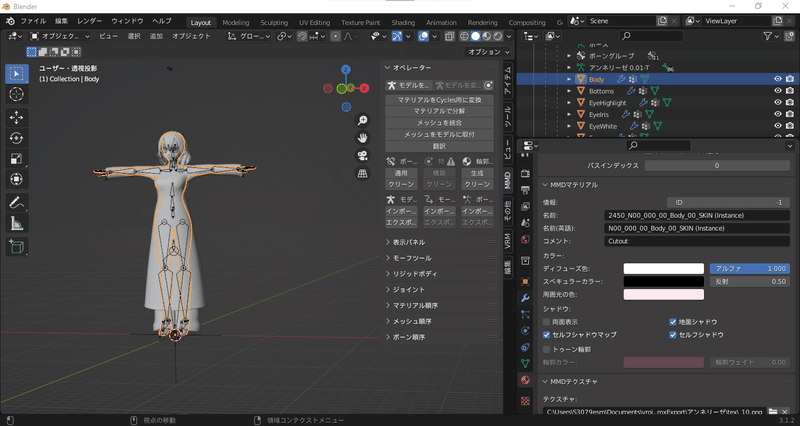
Task: Select the Transform tool
Action: [x=16, y=179]
